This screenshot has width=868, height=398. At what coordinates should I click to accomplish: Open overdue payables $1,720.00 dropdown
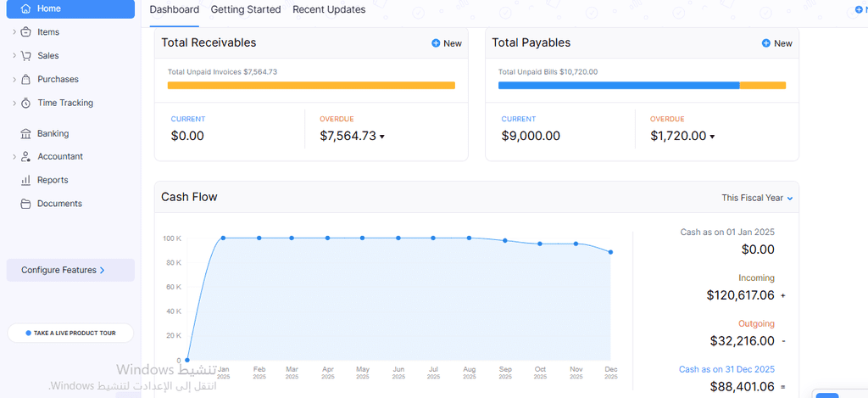(712, 137)
